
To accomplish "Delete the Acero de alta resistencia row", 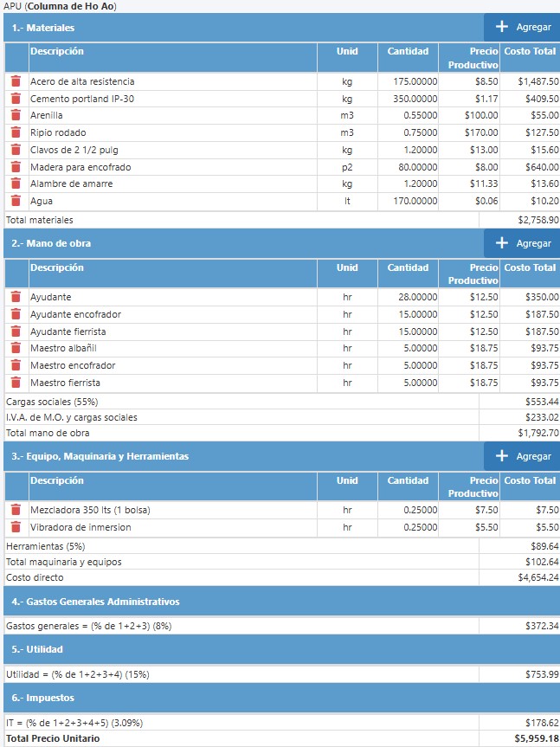I will 16,81.
